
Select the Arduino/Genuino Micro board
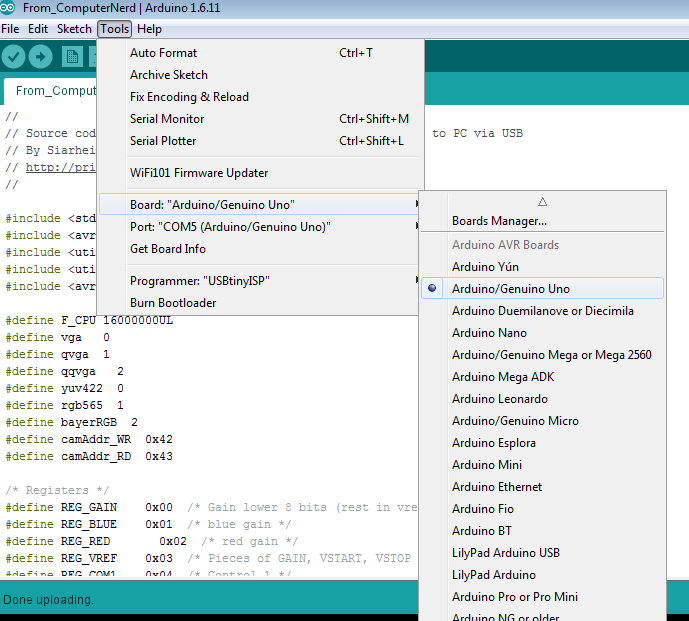tap(543, 421)
